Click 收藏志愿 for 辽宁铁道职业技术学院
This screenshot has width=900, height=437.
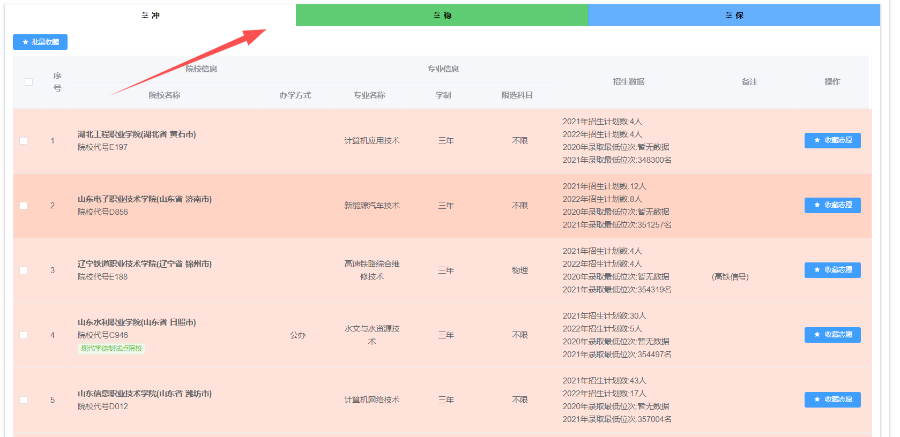pyautogui.click(x=832, y=270)
